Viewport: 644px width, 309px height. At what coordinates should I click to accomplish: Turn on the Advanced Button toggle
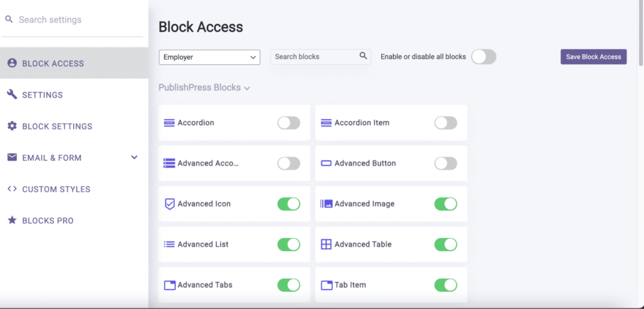(446, 163)
